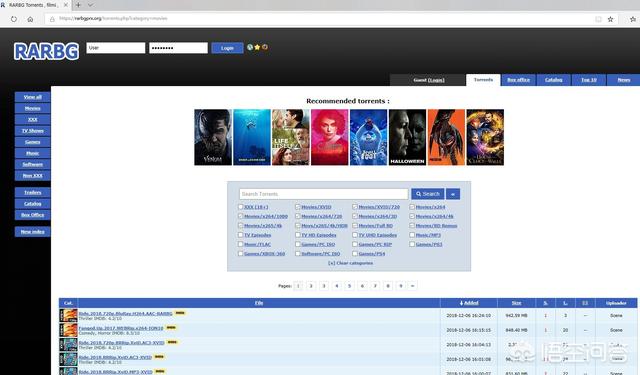The image size is (640, 375).
Task: Close the RARBG Torrents browser tab
Action: [65, 5]
